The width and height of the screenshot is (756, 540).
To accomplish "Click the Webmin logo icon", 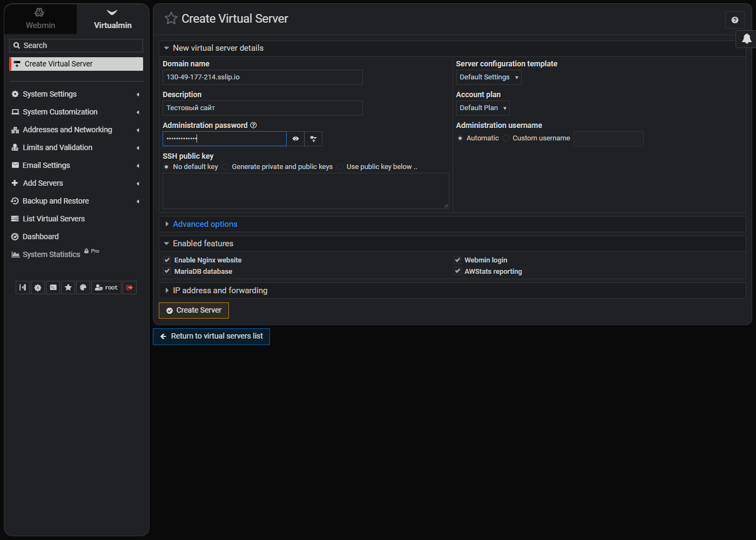I will pyautogui.click(x=39, y=12).
